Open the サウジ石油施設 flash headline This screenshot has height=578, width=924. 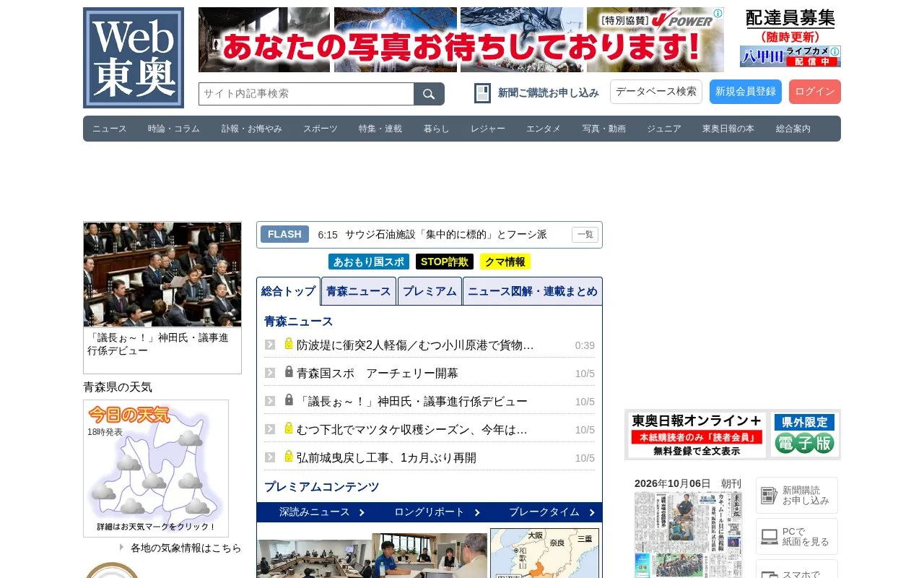pyautogui.click(x=446, y=235)
